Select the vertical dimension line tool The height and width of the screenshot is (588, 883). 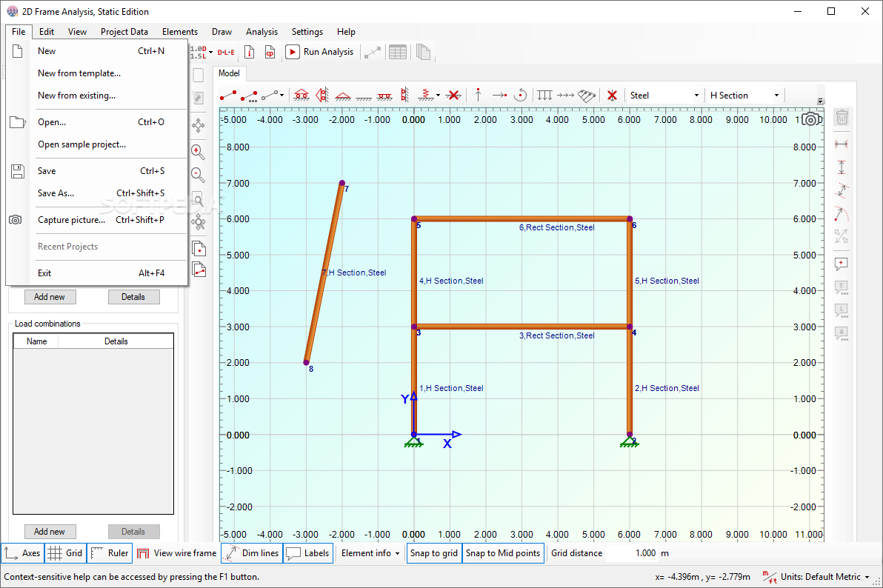842,167
